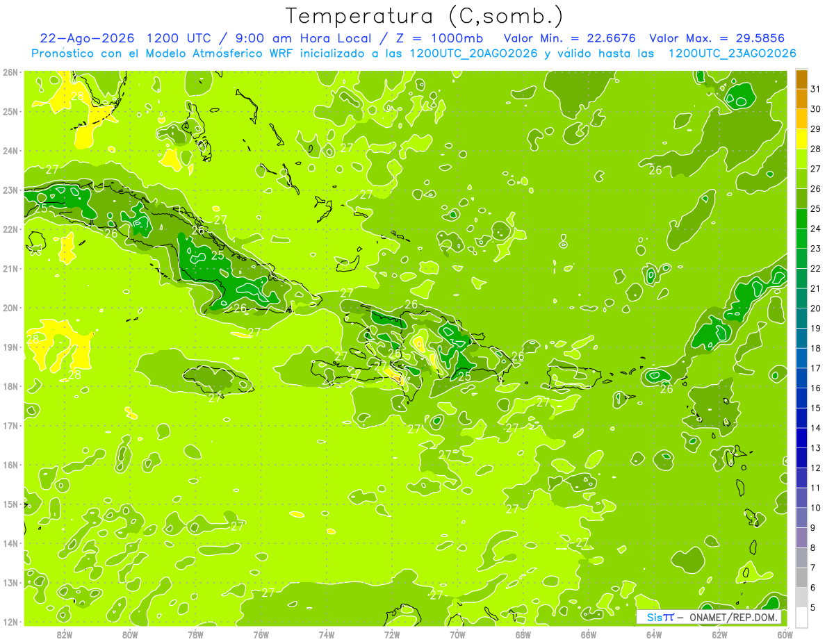
Task: Click the colorbar label '27'
Action: point(816,169)
